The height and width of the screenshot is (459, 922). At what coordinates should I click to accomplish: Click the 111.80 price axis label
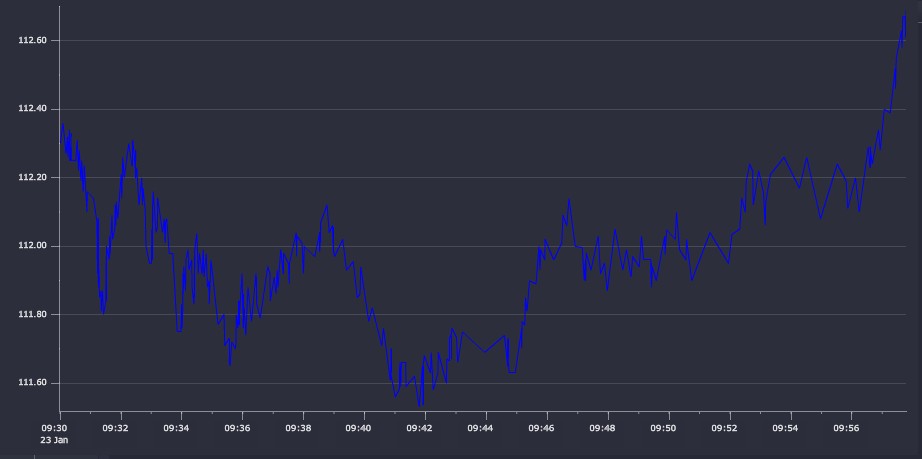click(33, 315)
